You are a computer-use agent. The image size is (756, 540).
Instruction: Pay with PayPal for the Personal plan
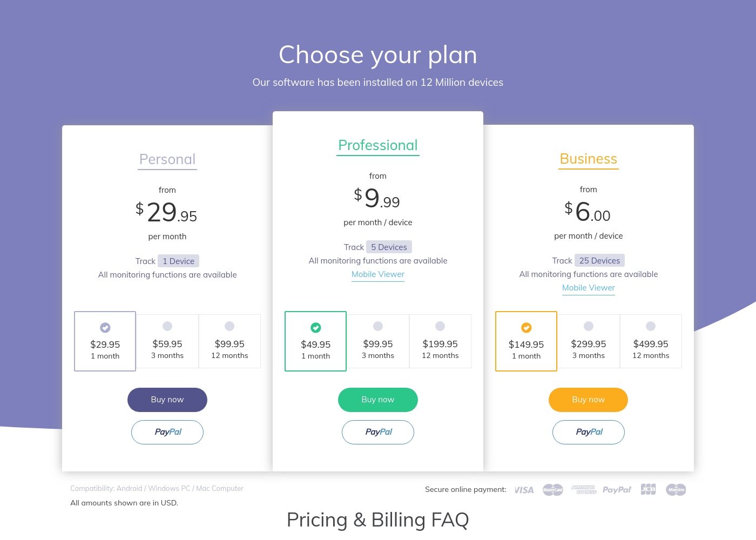(167, 432)
